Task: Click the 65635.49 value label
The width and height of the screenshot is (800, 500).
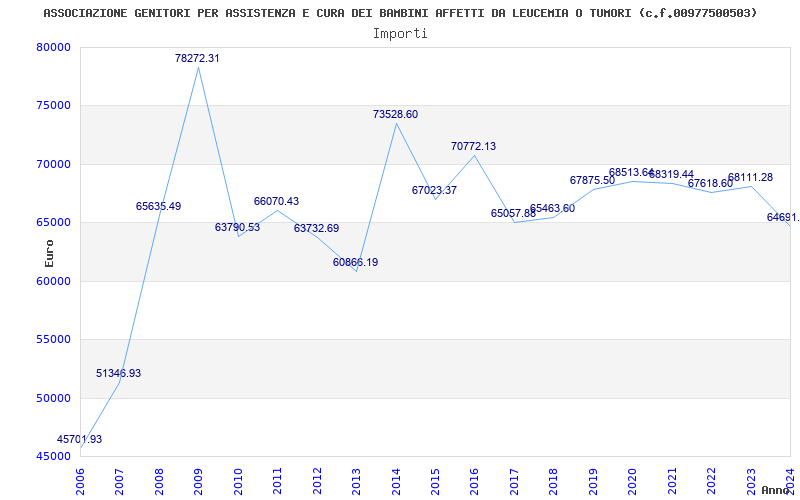Action: (158, 207)
